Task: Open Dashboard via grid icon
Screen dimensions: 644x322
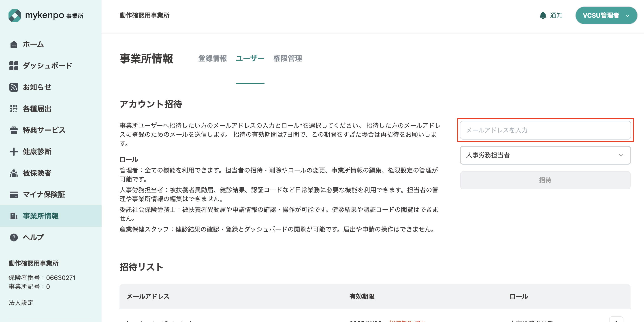Action: coord(14,66)
